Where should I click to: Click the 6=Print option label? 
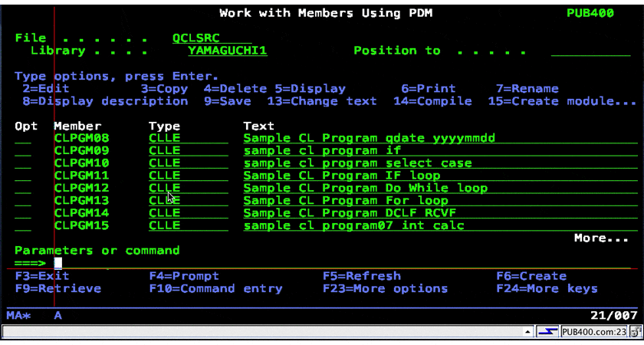click(x=429, y=89)
